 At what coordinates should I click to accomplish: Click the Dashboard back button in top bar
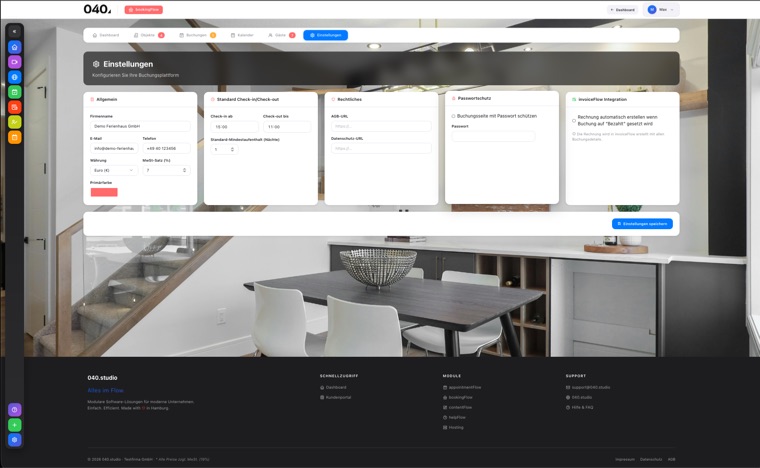pyautogui.click(x=622, y=10)
